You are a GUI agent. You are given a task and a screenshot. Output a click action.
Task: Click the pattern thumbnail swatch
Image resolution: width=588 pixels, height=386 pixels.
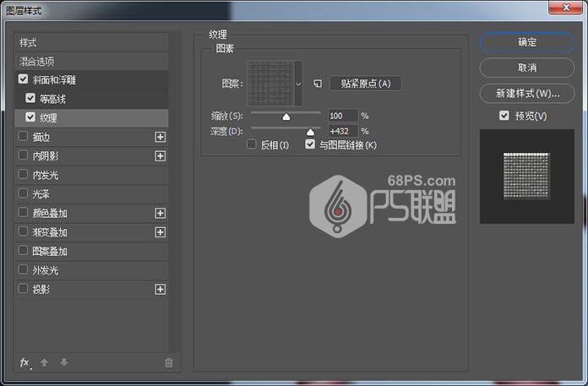pyautogui.click(x=270, y=84)
